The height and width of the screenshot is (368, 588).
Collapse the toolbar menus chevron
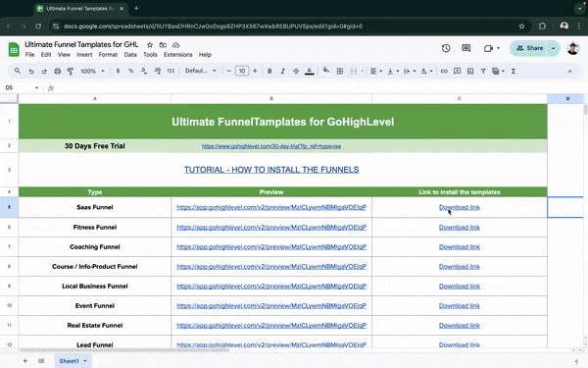pyautogui.click(x=570, y=71)
